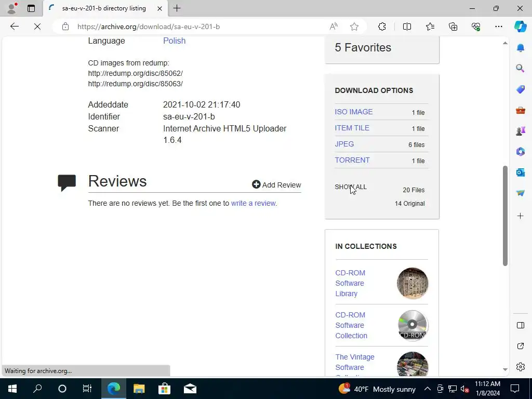This screenshot has width=532, height=399.
Task: Open the profile avatar icon
Action: point(12,8)
